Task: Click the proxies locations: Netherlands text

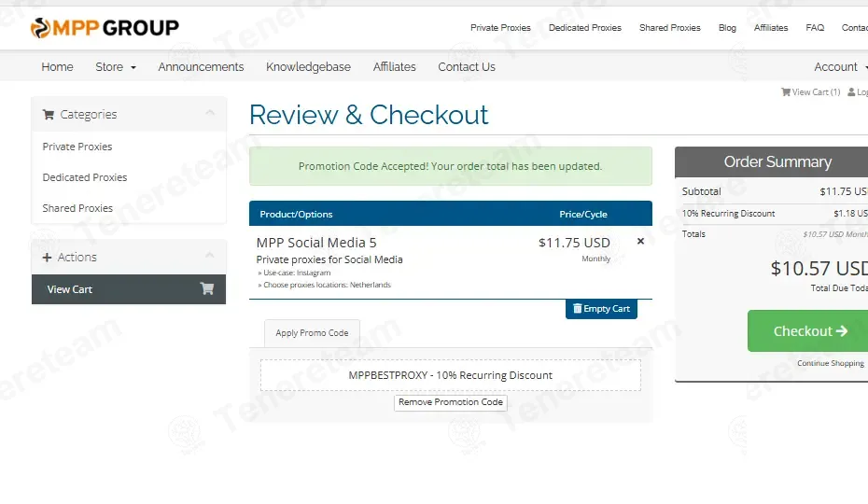Action: coord(325,285)
